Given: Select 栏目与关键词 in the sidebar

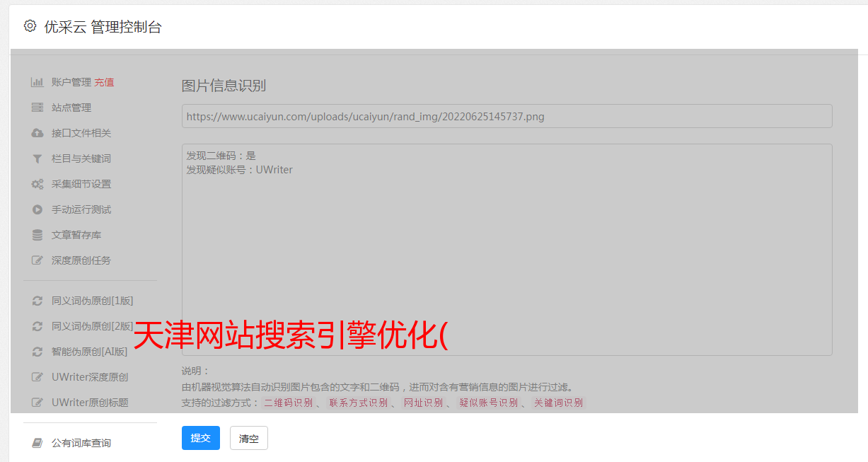Looking at the screenshot, I should 81,158.
